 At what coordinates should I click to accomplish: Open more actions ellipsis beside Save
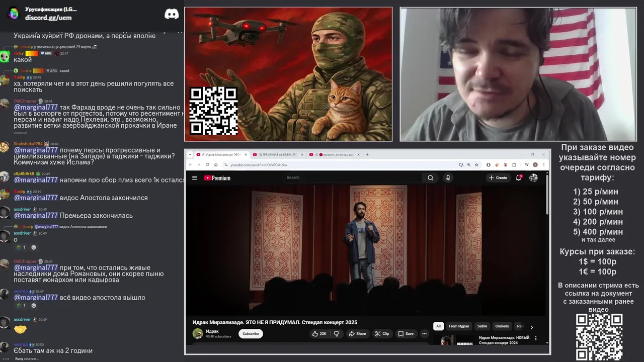click(x=424, y=333)
